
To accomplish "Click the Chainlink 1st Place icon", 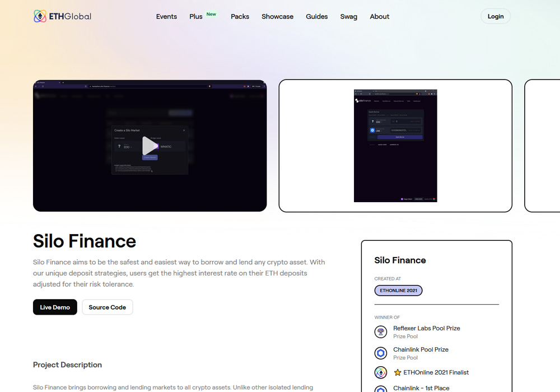I will 381,389.
